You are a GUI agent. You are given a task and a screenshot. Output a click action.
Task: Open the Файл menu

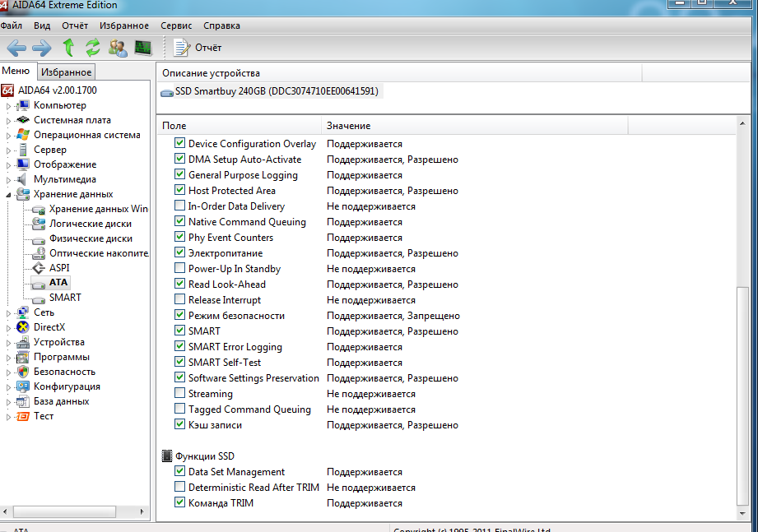pos(12,25)
